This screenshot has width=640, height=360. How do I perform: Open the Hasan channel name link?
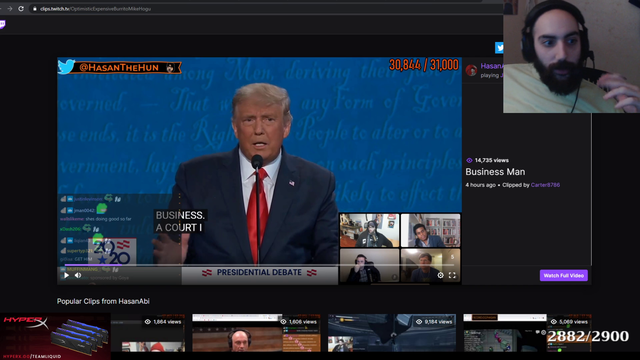pyautogui.click(x=492, y=66)
